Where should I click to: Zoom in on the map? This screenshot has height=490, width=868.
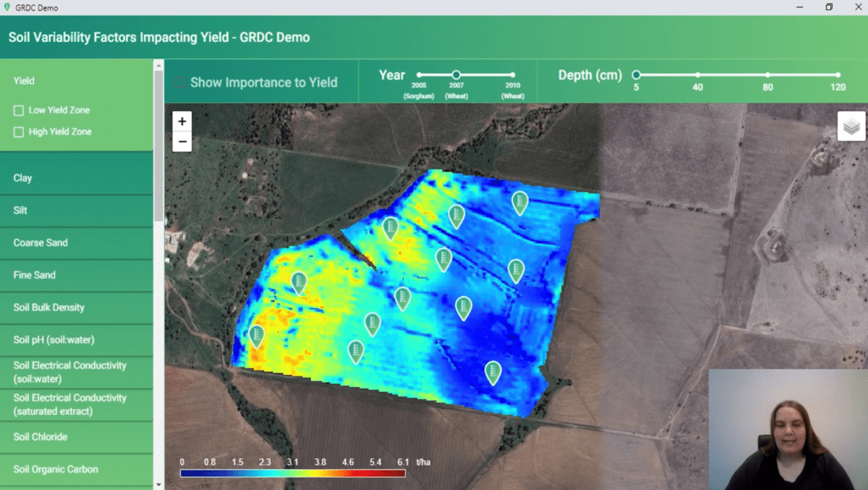pyautogui.click(x=182, y=121)
